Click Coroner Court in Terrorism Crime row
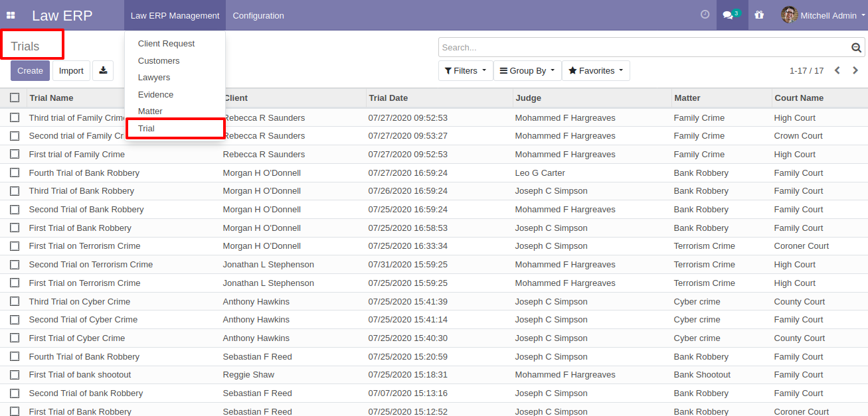Image resolution: width=868 pixels, height=416 pixels. coord(802,246)
